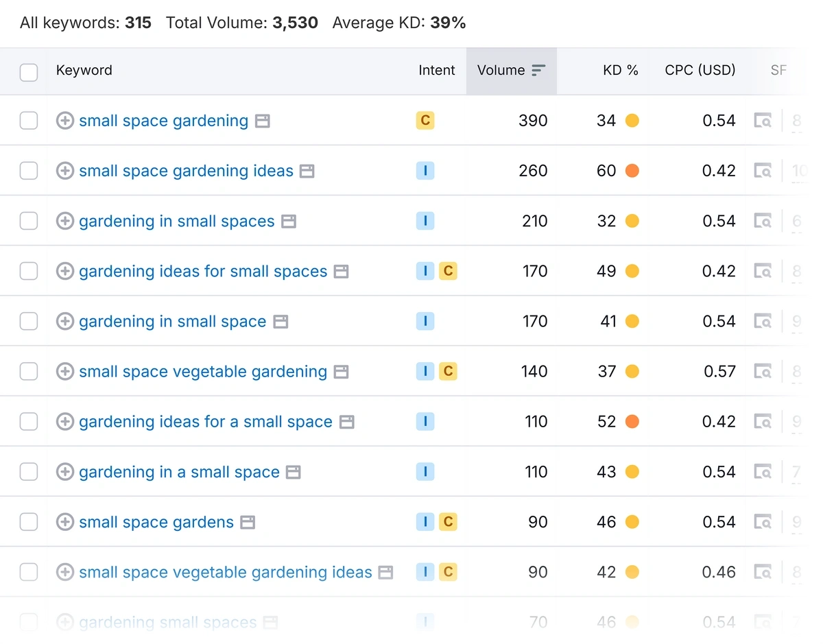This screenshot has height=644, width=823.
Task: Click Commercial intent badge for 'small space gardening'
Action: [425, 121]
